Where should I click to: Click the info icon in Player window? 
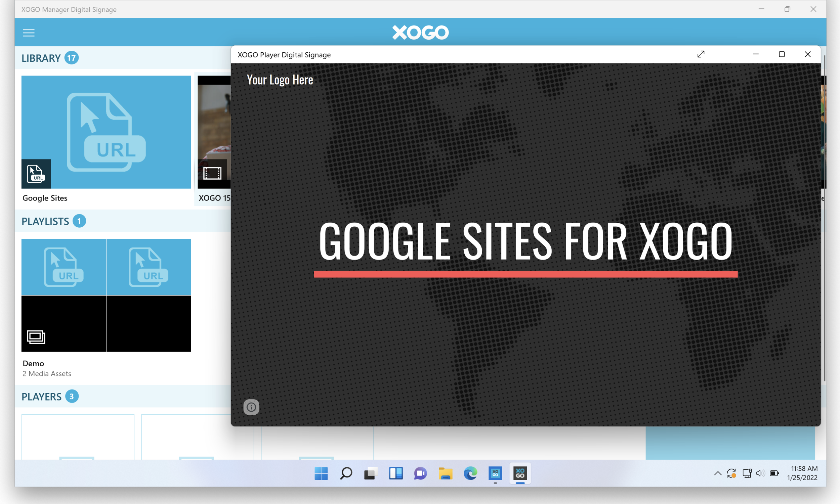coord(251,407)
